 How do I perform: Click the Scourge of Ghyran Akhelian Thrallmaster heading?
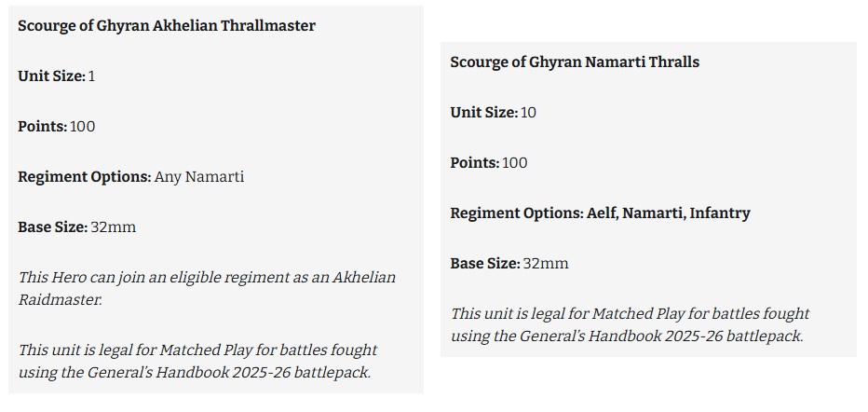click(x=167, y=26)
